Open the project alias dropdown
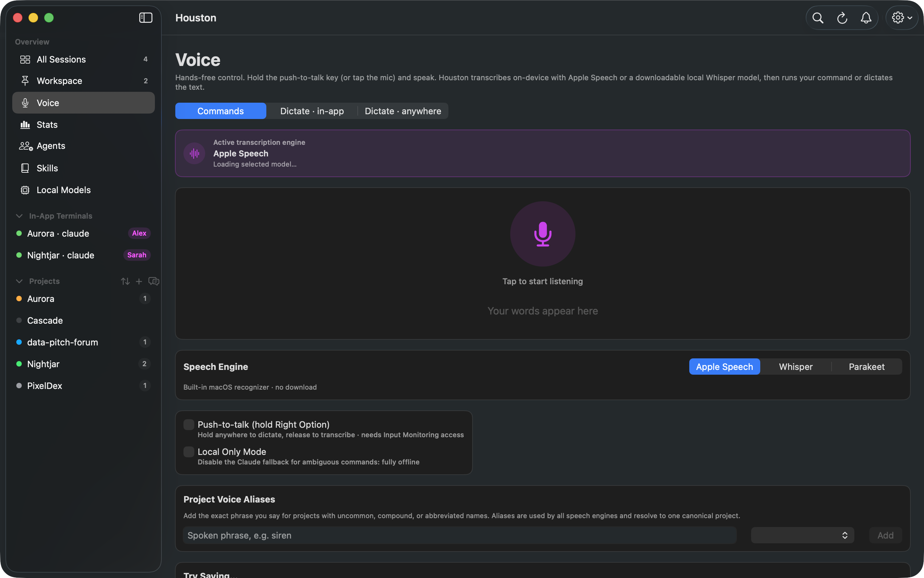This screenshot has width=924, height=578. pos(802,535)
